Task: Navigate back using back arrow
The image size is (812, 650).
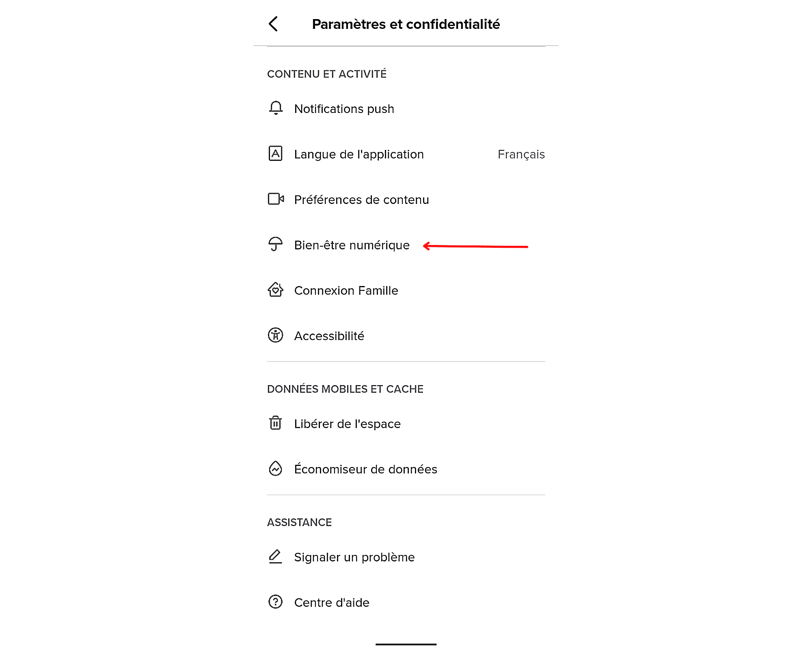Action: [x=273, y=23]
